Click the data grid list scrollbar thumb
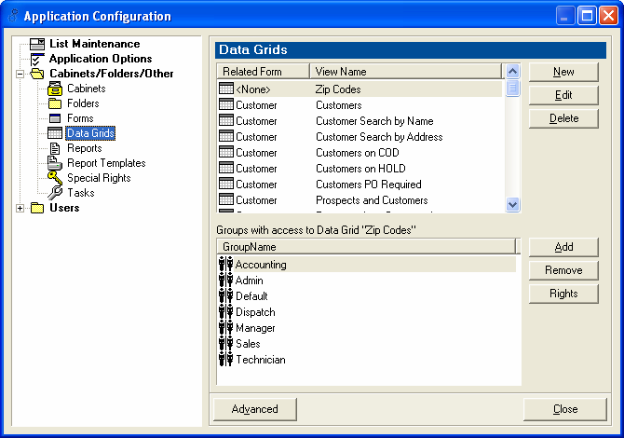 click(x=513, y=88)
